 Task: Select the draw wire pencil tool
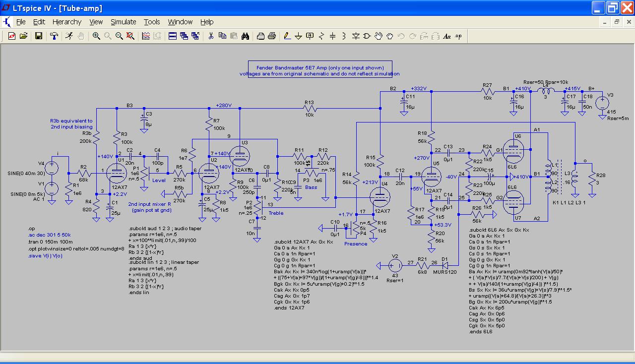[x=287, y=36]
